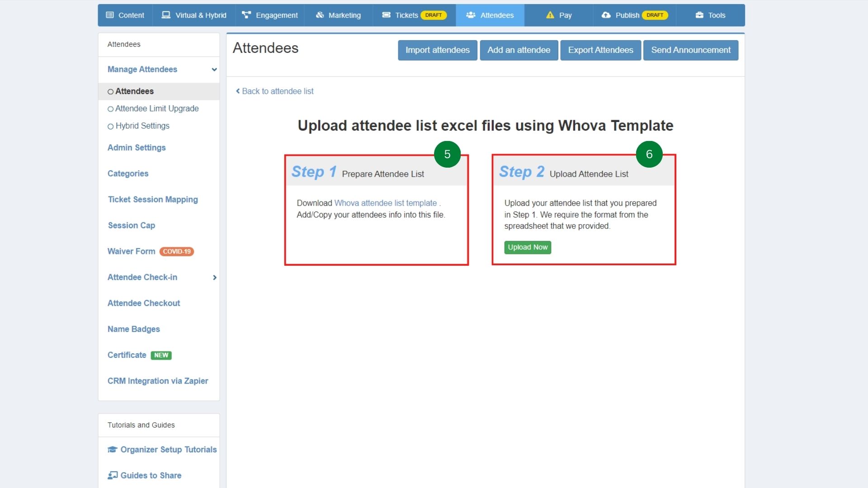The width and height of the screenshot is (868, 488).
Task: Open Certificate in sidebar
Action: pyautogui.click(x=127, y=355)
